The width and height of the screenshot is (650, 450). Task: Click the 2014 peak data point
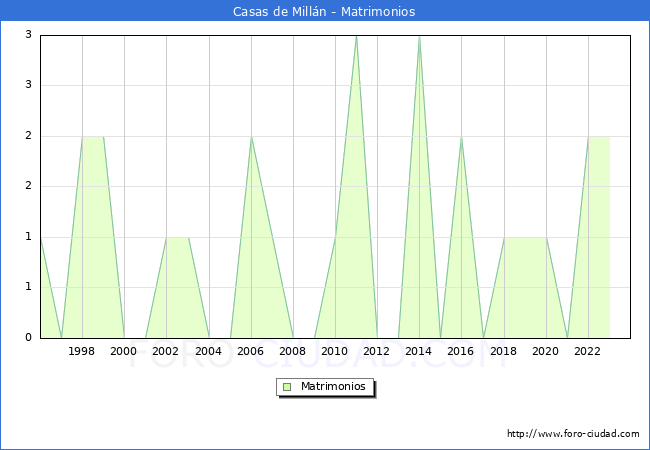click(x=420, y=36)
